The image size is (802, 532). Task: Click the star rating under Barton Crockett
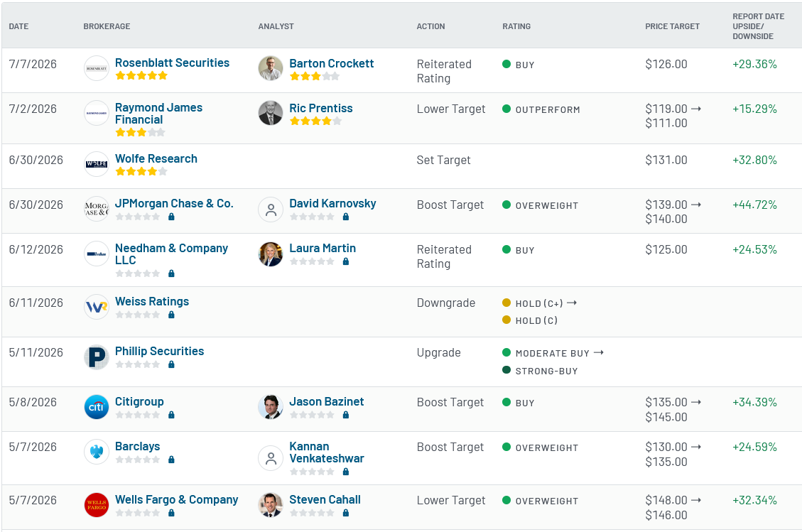[315, 76]
